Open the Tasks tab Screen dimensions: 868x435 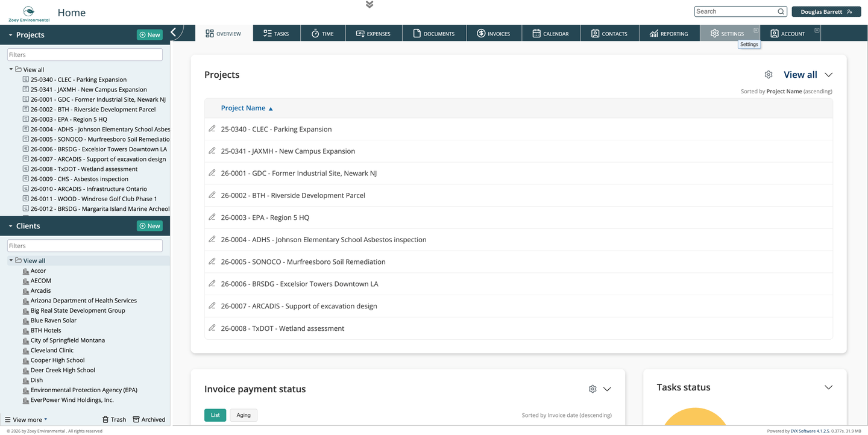(276, 34)
